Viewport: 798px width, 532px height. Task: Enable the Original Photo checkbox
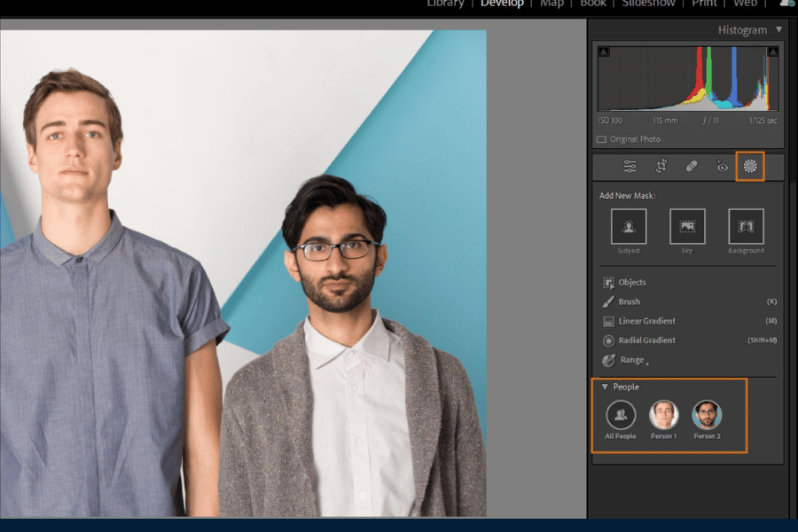point(602,139)
